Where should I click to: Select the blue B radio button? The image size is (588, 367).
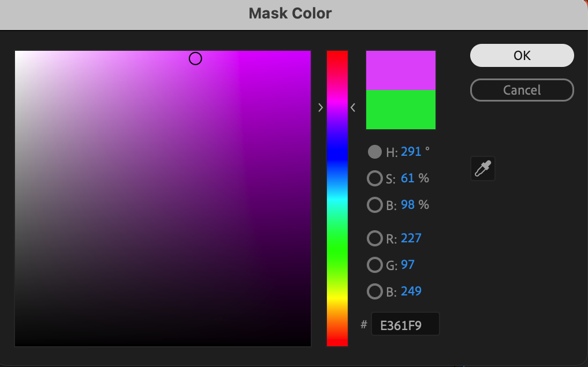(x=375, y=291)
